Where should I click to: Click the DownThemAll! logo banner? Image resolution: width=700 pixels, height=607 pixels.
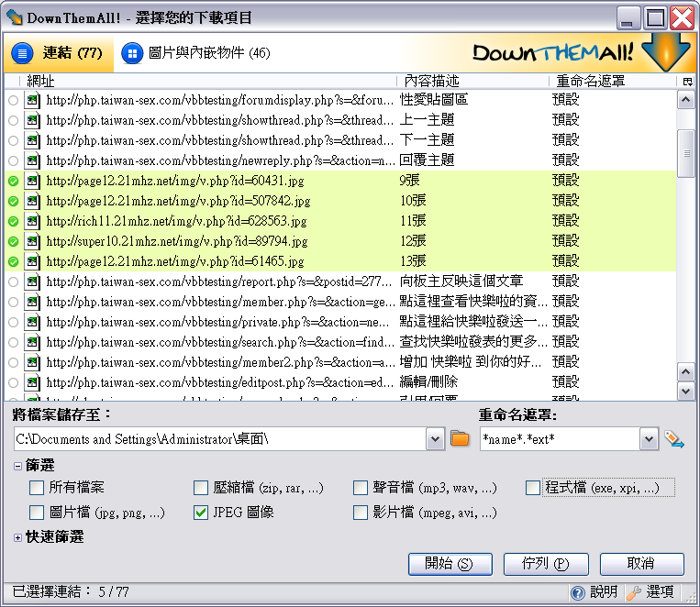582,52
